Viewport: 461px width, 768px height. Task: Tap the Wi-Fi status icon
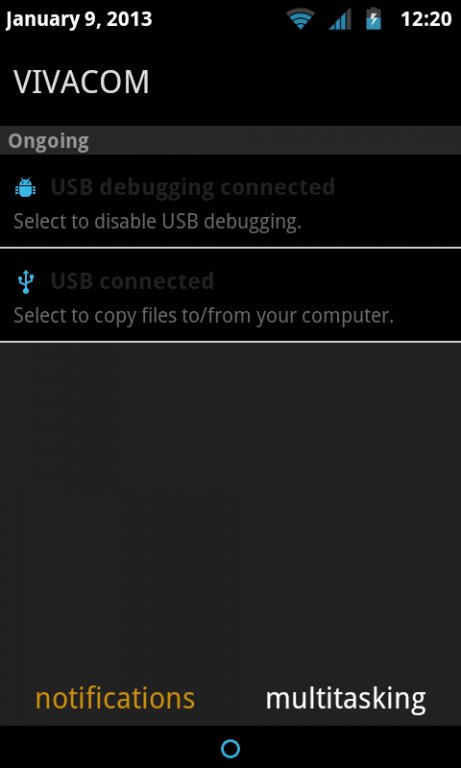[300, 20]
